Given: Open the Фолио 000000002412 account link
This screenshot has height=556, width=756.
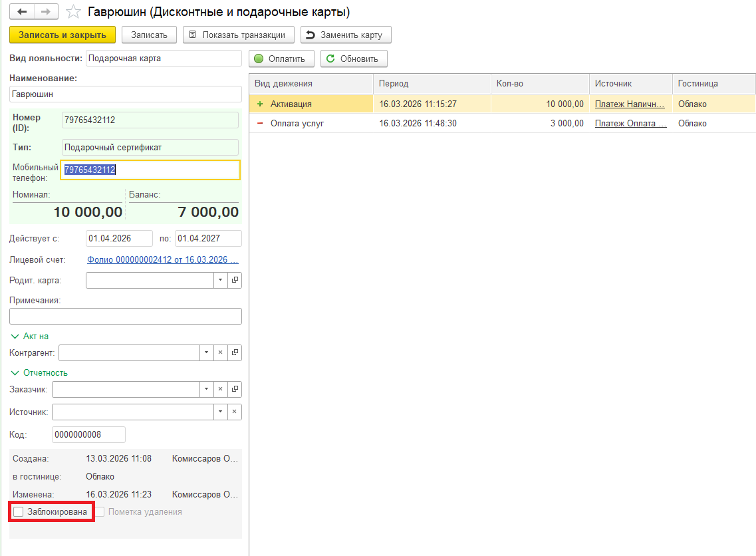Looking at the screenshot, I should click(163, 259).
